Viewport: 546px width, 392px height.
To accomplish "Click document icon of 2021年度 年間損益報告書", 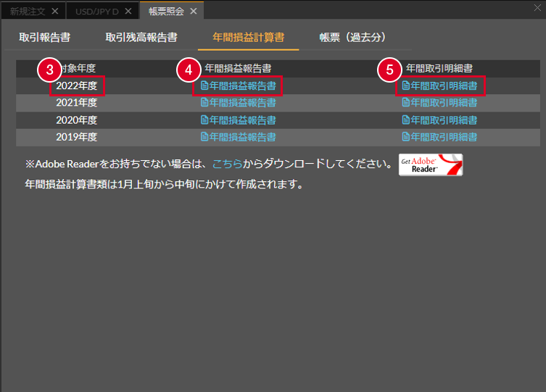I will tap(204, 102).
